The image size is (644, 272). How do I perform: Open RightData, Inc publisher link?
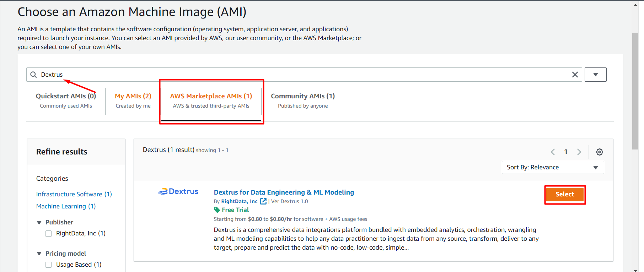click(x=239, y=201)
